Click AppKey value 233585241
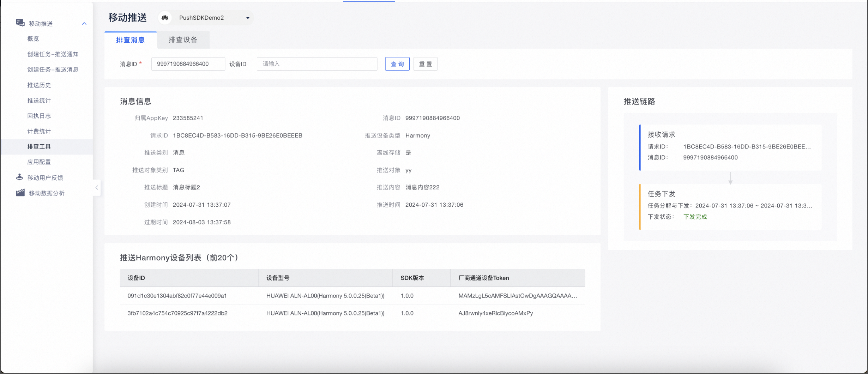This screenshot has height=374, width=868. (x=188, y=118)
